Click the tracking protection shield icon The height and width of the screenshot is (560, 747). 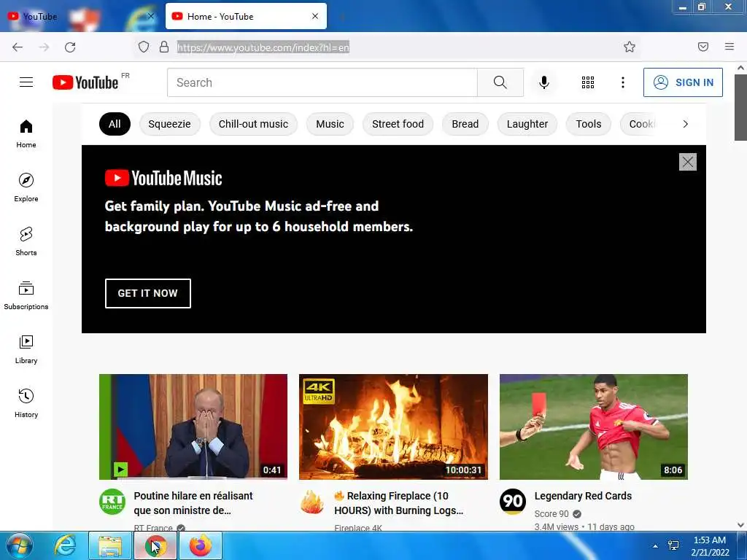144,47
